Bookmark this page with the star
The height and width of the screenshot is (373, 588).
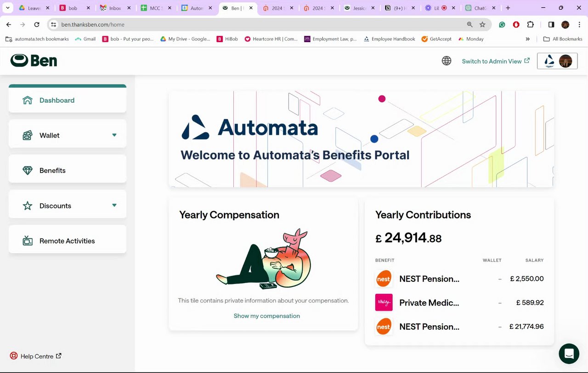tap(482, 25)
